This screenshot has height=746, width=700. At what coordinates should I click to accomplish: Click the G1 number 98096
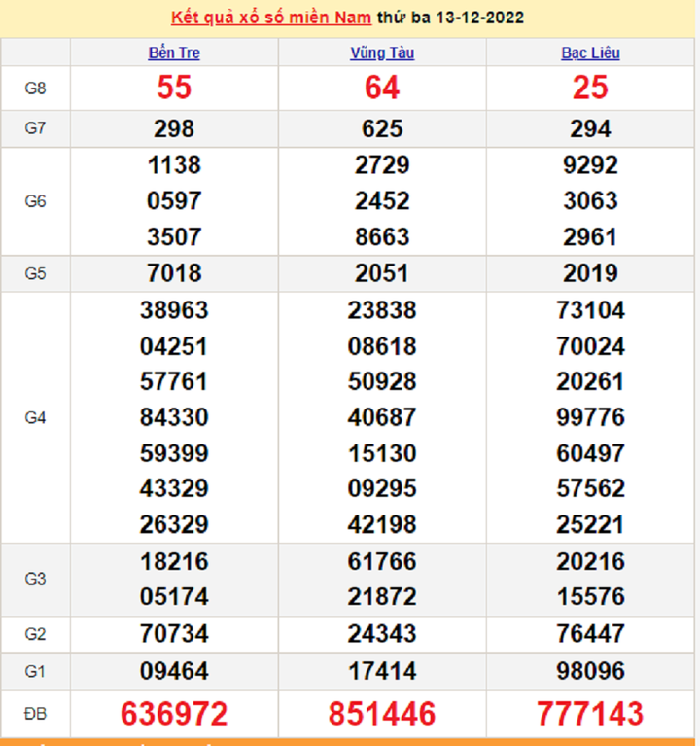point(590,671)
